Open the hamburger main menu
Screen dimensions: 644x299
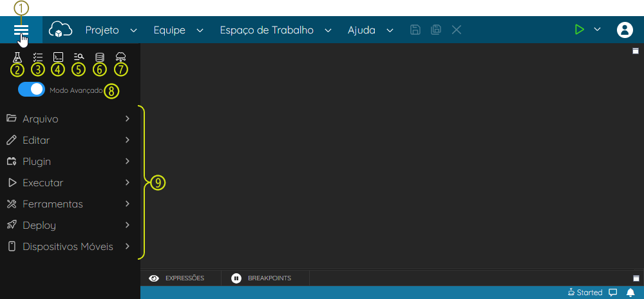(x=21, y=30)
